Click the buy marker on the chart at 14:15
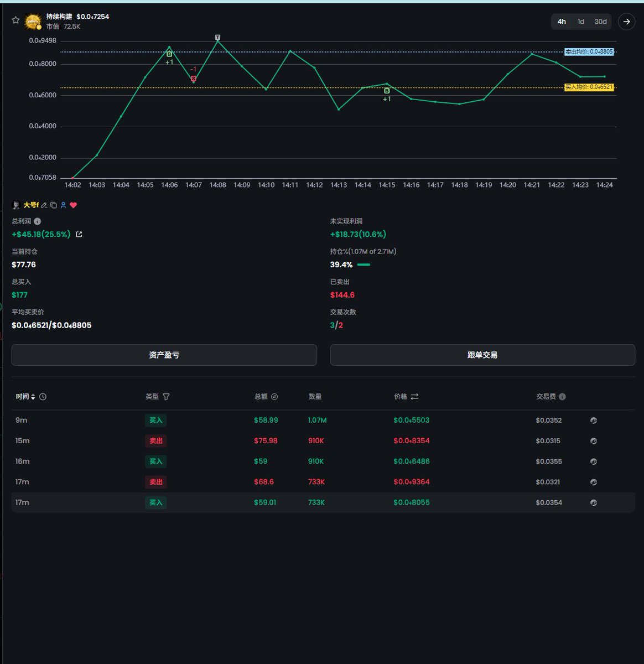 click(387, 91)
